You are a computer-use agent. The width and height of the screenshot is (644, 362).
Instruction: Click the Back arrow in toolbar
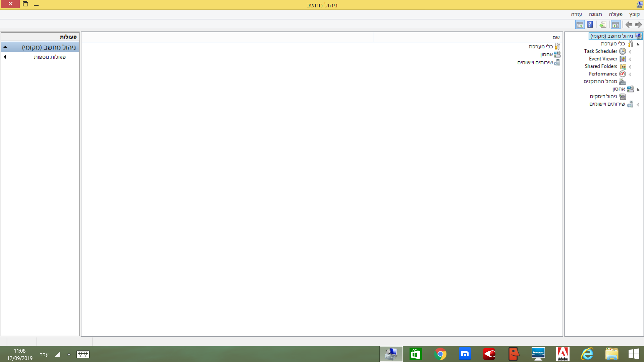tap(638, 24)
